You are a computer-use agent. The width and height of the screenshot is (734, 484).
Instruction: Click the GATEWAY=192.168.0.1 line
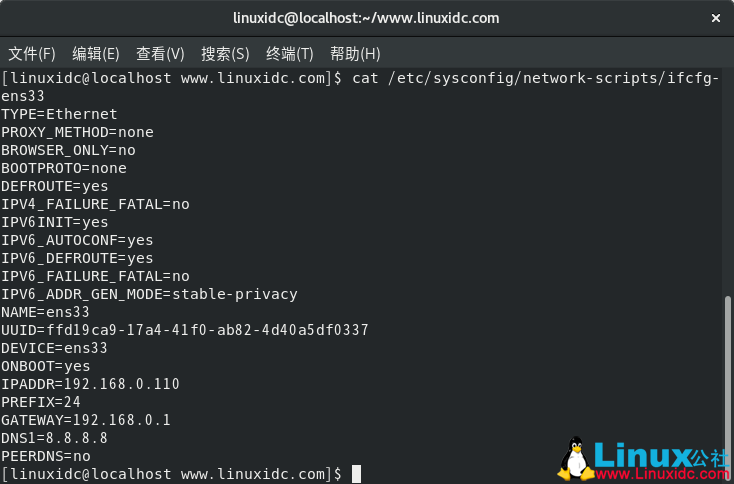coord(86,420)
